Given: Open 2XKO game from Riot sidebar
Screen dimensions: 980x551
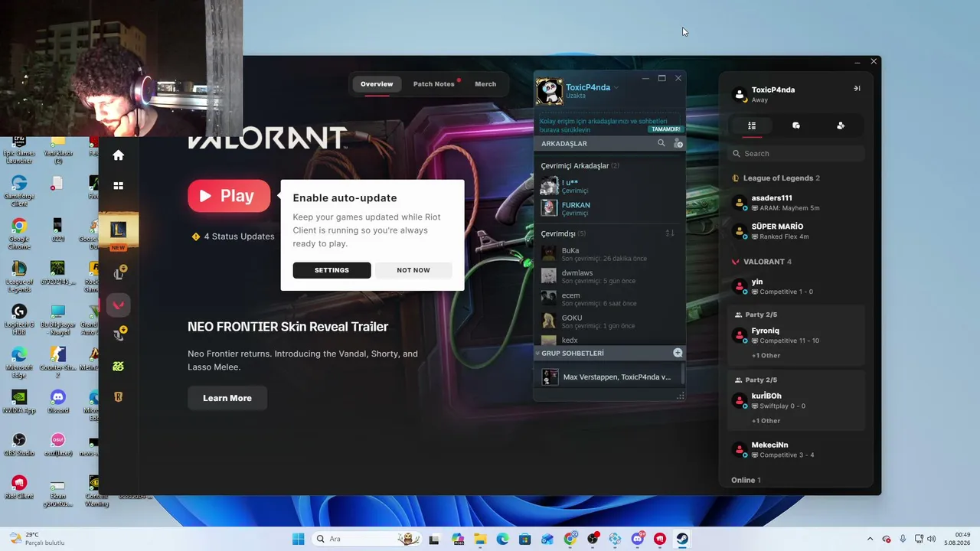Looking at the screenshot, I should click(118, 367).
